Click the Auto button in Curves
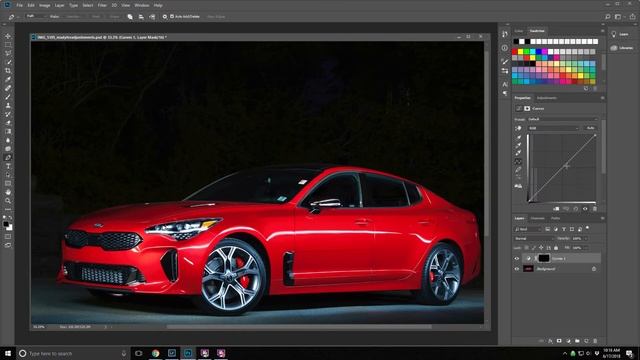Image resolution: width=640 pixels, height=360 pixels. pyautogui.click(x=590, y=128)
